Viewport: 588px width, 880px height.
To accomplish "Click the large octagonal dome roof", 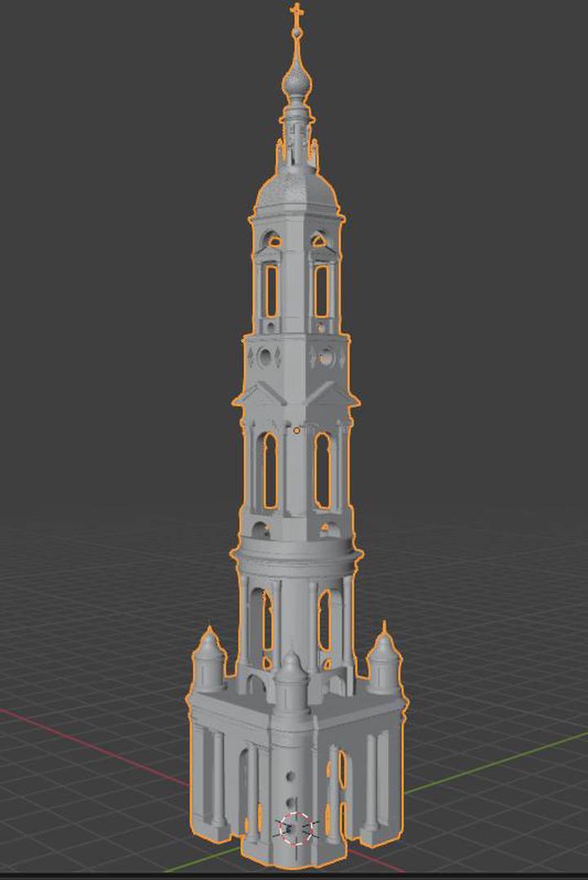I will [296, 191].
